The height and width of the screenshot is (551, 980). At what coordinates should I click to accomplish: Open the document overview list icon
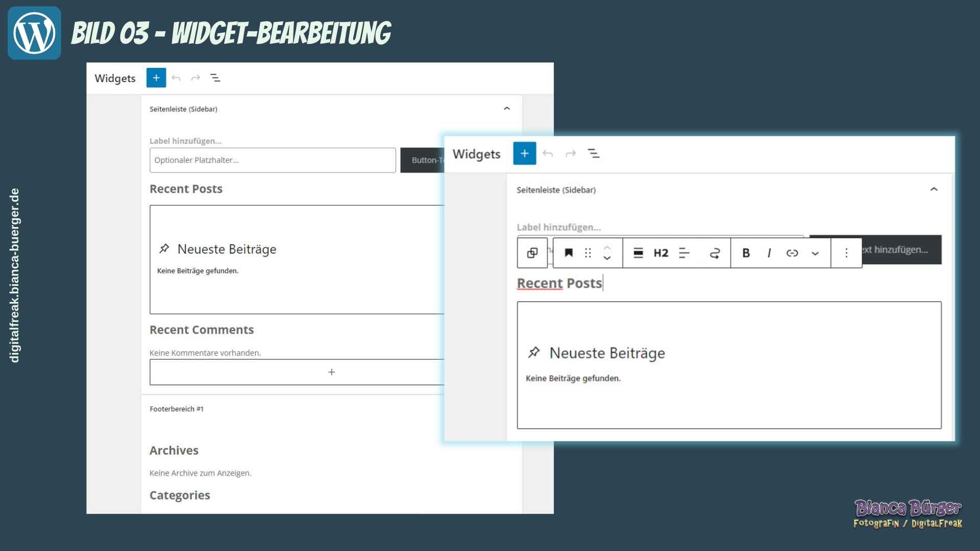click(594, 153)
